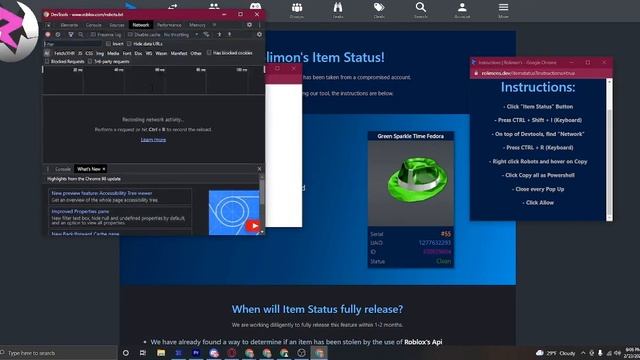Click the Cortana circle on the taskbar
This screenshot has height=360, width=640.
click(126, 353)
